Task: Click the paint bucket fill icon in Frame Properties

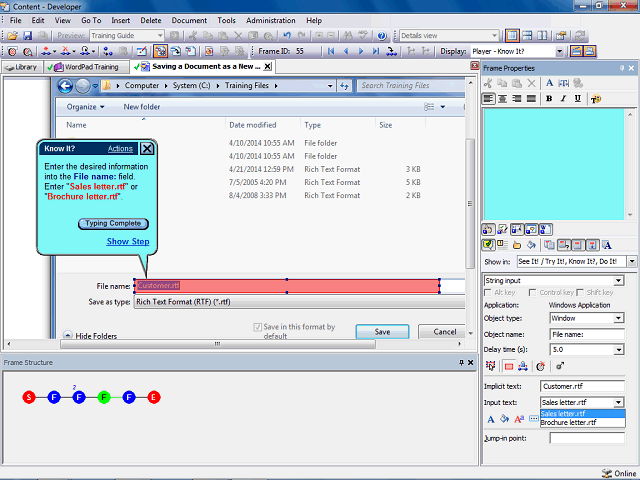Action: point(531,245)
